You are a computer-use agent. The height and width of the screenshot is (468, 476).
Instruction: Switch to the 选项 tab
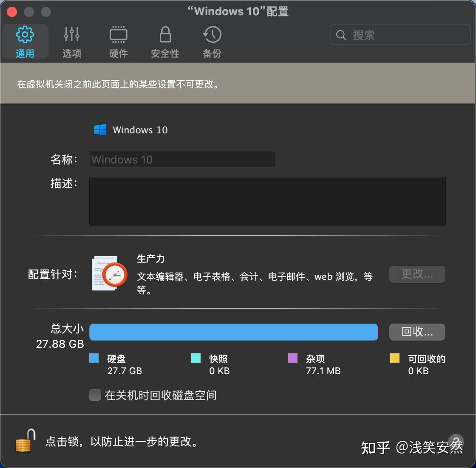(x=71, y=42)
